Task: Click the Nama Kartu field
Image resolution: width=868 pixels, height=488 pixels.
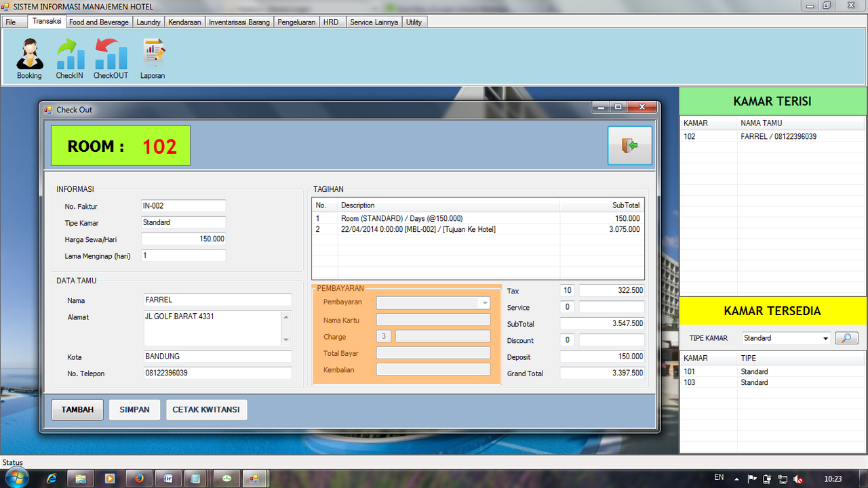Action: click(433, 320)
